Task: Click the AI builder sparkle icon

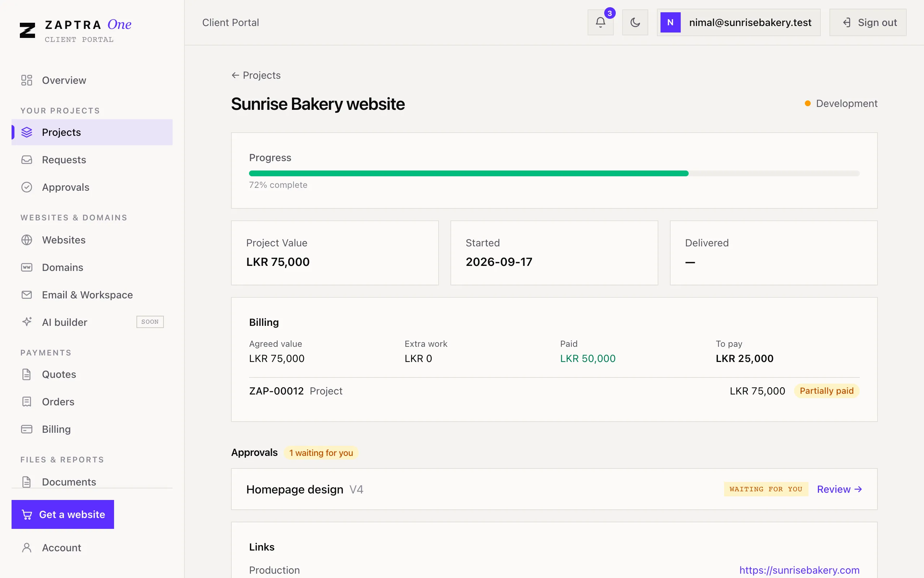Action: click(27, 322)
